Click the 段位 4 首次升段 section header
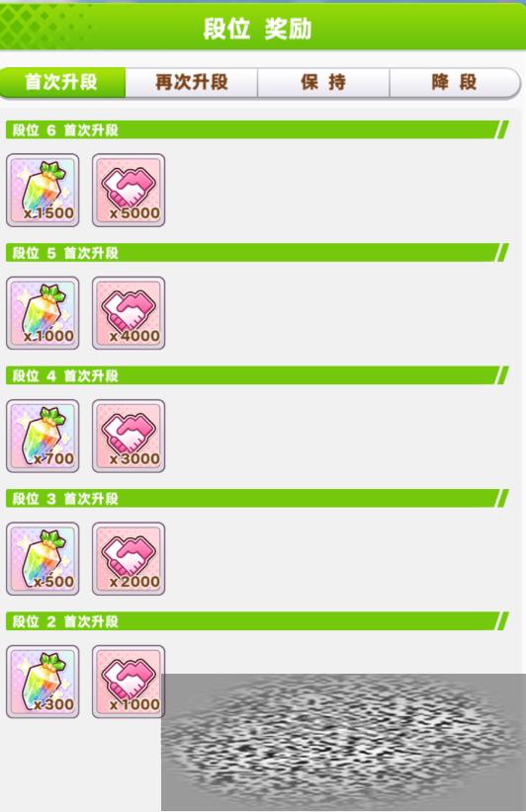 pyautogui.click(x=257, y=375)
